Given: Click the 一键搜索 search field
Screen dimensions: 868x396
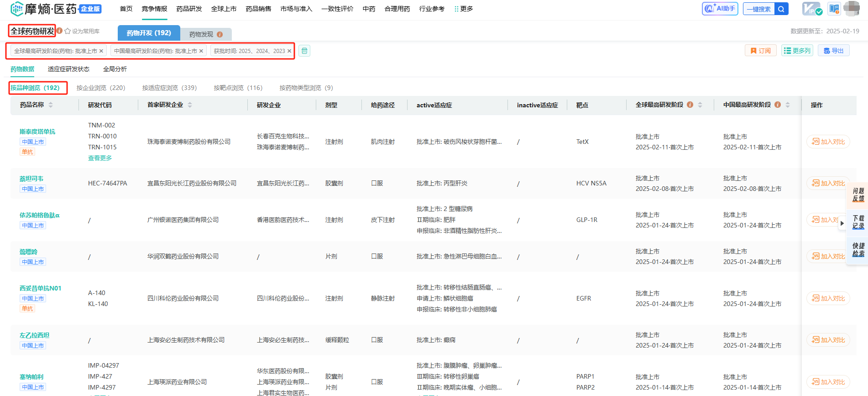Looking at the screenshot, I should pyautogui.click(x=758, y=9).
